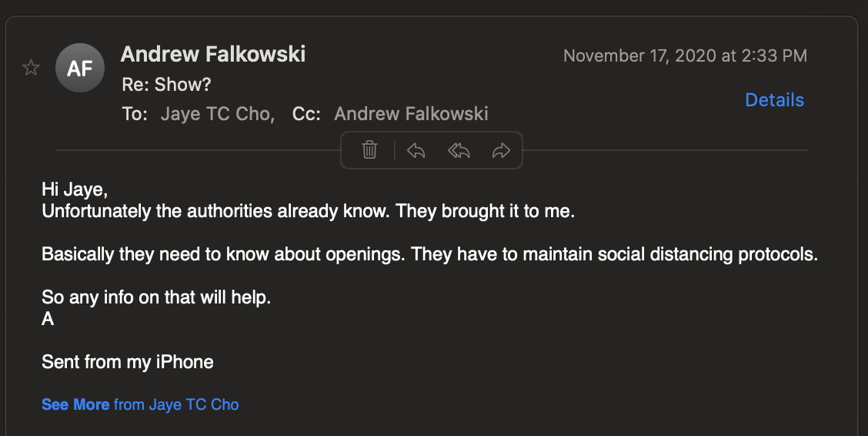Reply to Andrew using the single-arrow icon
This screenshot has height=436, width=868.
[x=416, y=150]
